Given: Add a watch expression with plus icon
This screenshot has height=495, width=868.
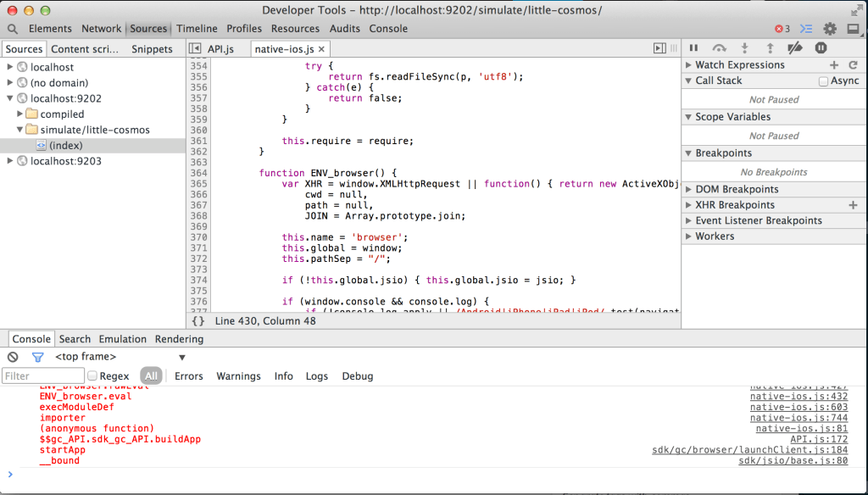Looking at the screenshot, I should click(834, 65).
